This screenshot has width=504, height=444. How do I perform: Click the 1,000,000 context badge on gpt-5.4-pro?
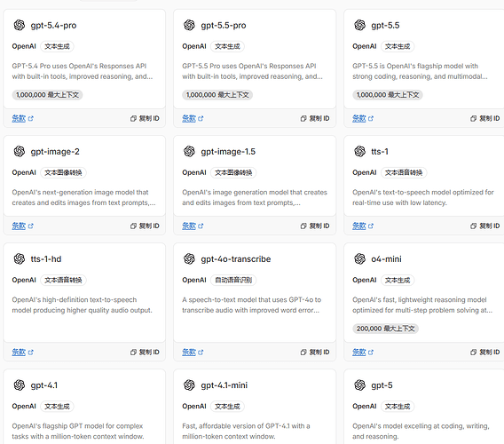(47, 95)
